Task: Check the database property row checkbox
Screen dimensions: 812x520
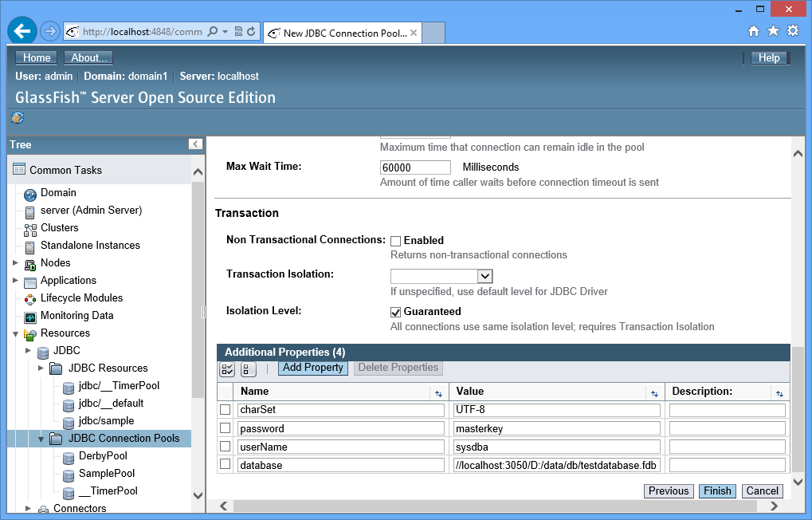Action: (226, 464)
